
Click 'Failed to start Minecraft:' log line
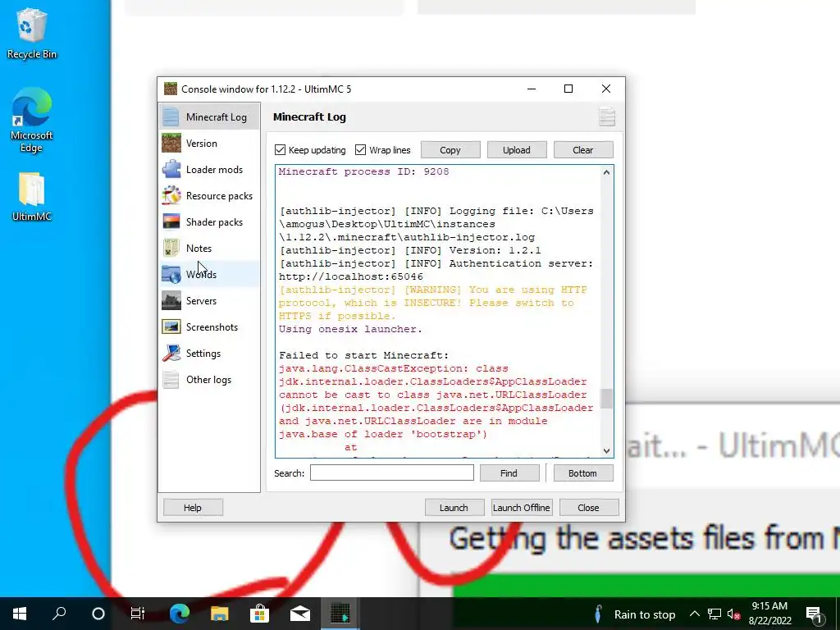(x=363, y=355)
